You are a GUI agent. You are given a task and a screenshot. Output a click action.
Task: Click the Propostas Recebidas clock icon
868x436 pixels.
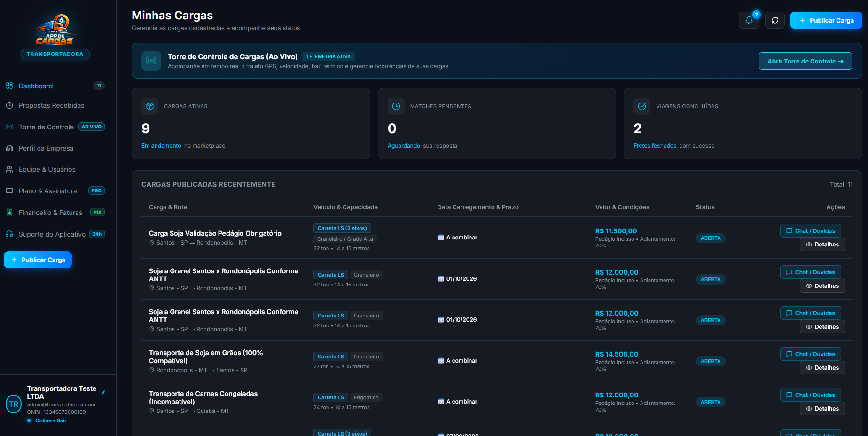pyautogui.click(x=9, y=105)
